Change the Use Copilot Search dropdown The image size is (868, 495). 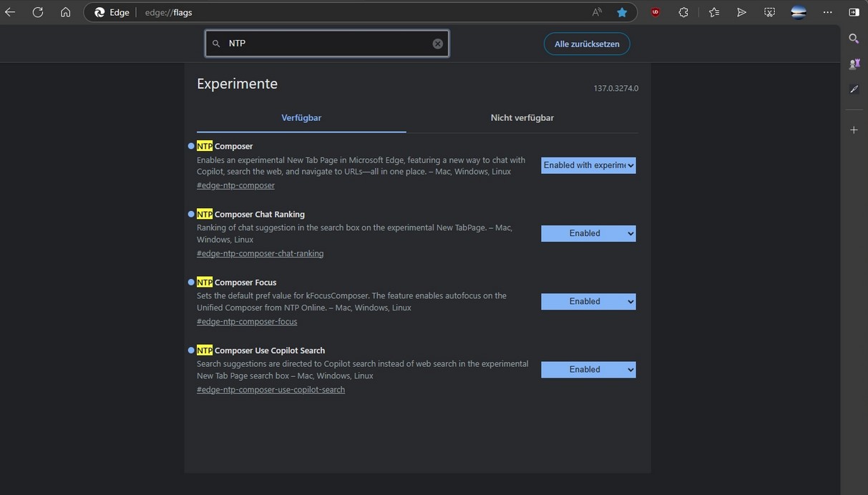pyautogui.click(x=587, y=369)
